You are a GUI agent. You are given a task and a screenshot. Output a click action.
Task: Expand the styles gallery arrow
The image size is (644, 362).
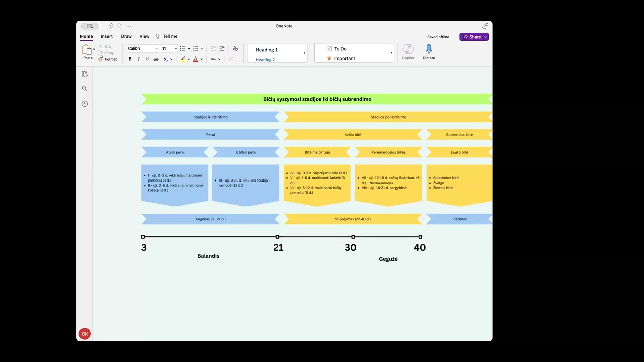[x=304, y=53]
